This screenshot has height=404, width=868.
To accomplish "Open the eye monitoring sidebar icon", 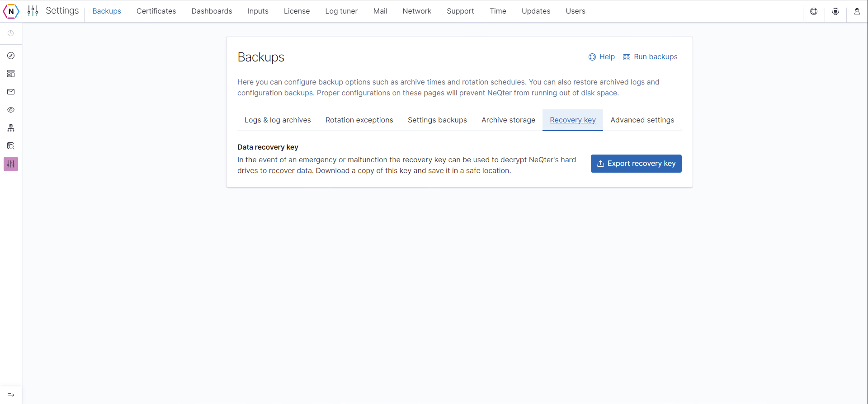I will [x=11, y=110].
